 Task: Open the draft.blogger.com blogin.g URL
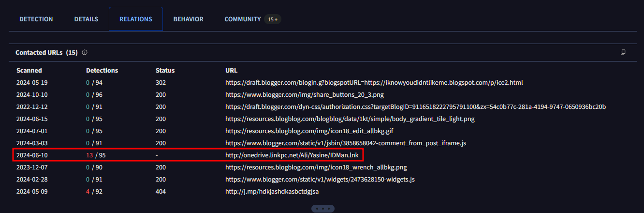coord(374,83)
